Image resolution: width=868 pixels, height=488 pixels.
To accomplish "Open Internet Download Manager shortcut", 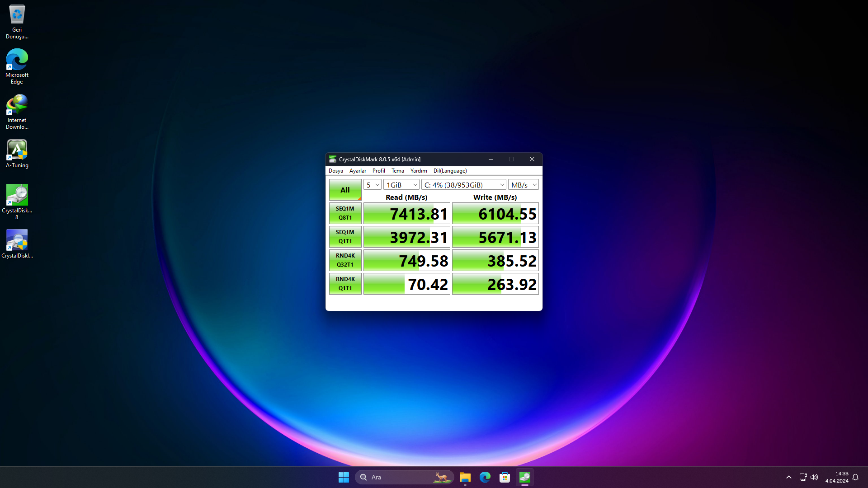I will click(17, 105).
